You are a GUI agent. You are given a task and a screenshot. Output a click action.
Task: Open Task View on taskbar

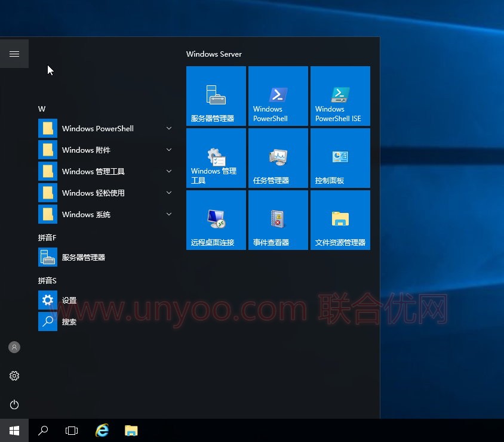pos(71,431)
